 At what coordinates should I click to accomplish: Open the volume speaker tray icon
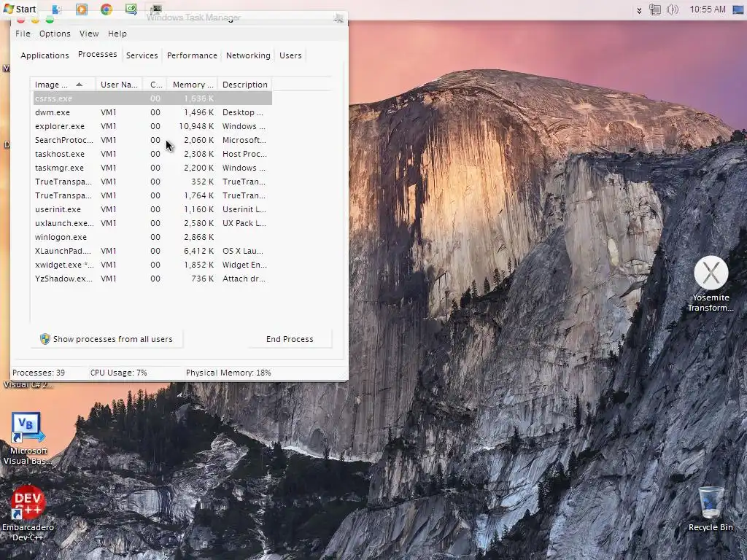[x=672, y=9]
